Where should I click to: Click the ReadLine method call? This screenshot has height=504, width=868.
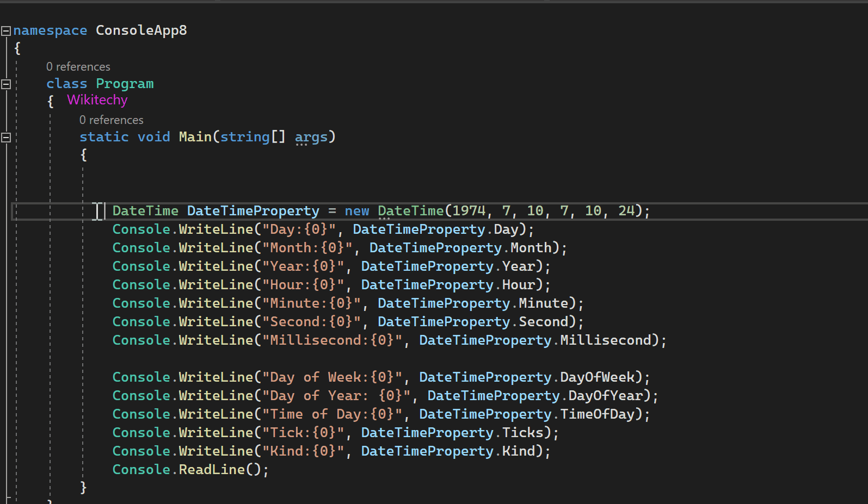(x=212, y=470)
